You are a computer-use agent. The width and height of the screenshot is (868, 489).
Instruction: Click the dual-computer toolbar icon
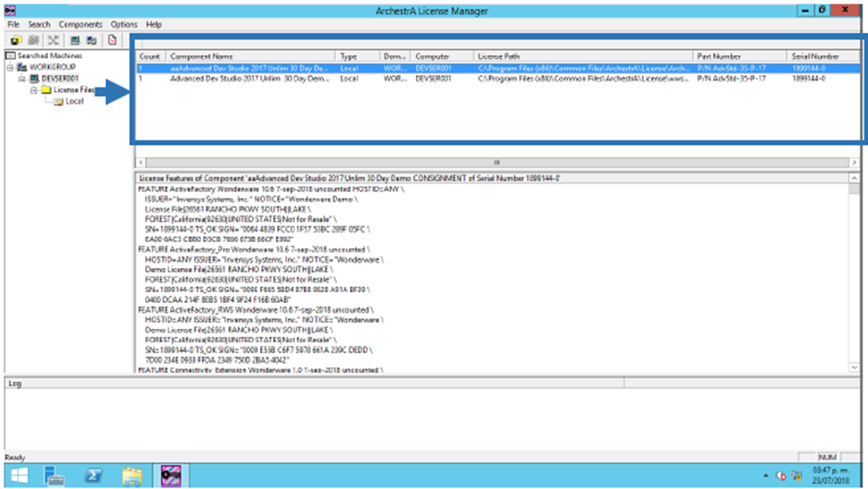point(91,40)
